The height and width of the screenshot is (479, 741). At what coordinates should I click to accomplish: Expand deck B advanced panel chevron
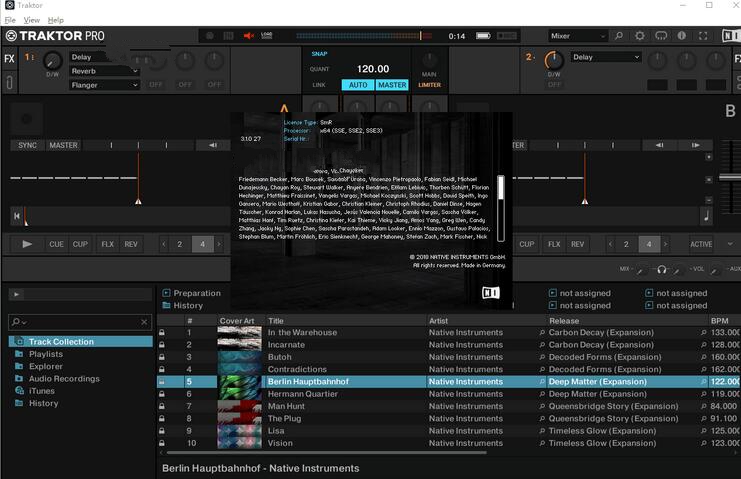730,244
